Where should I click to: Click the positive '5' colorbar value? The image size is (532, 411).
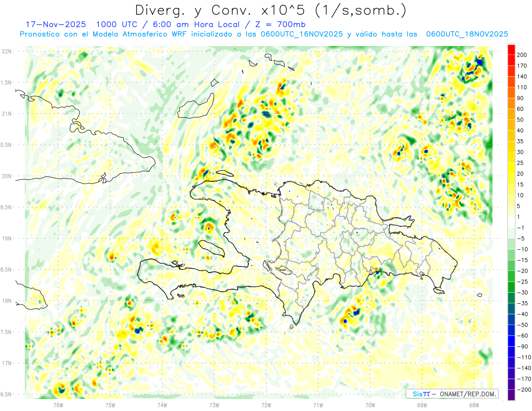pos(519,206)
